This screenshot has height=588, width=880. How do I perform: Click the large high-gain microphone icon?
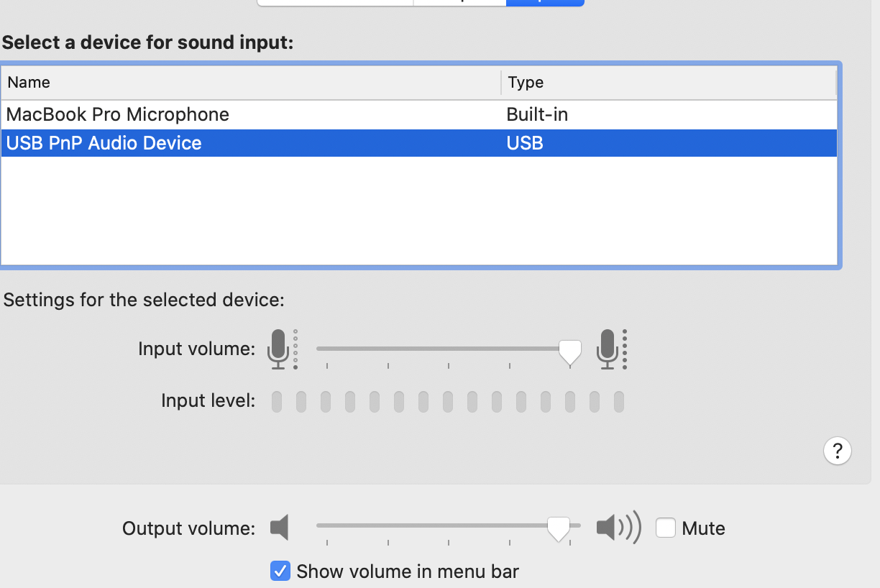click(x=608, y=349)
